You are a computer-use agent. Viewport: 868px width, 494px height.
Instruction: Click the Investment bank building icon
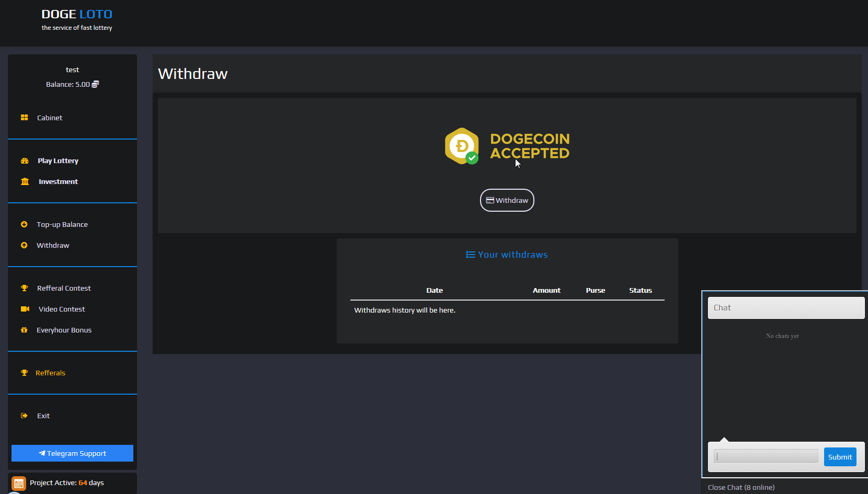[x=25, y=181]
